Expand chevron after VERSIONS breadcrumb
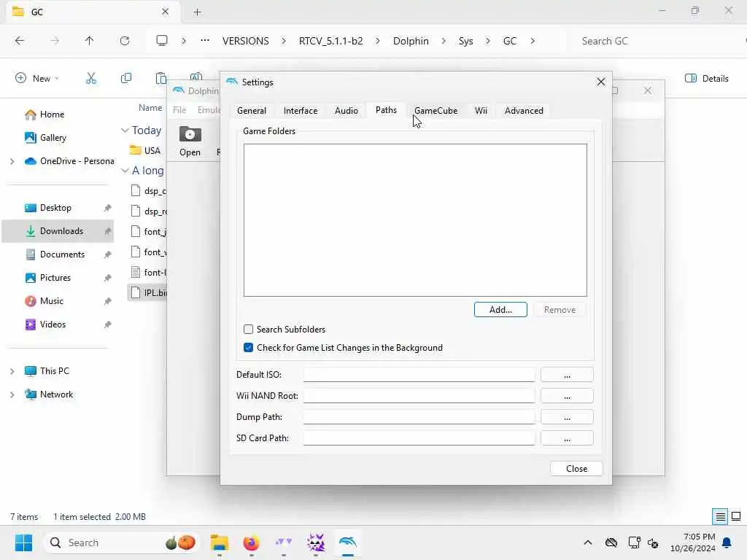Viewport: 747px width, 560px height. [x=284, y=41]
